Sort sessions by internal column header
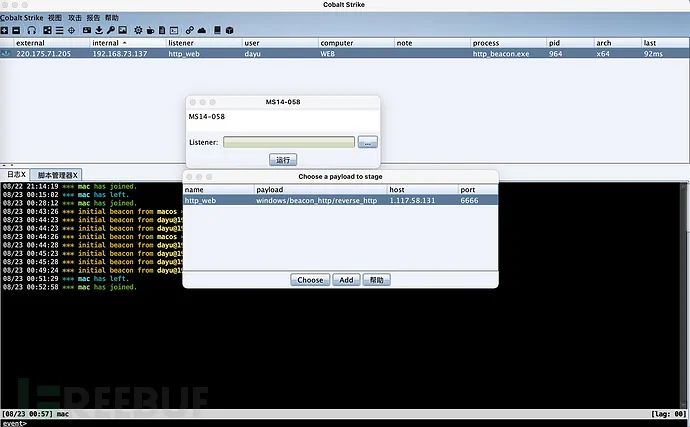The height and width of the screenshot is (427, 690). pyautogui.click(x=128, y=43)
